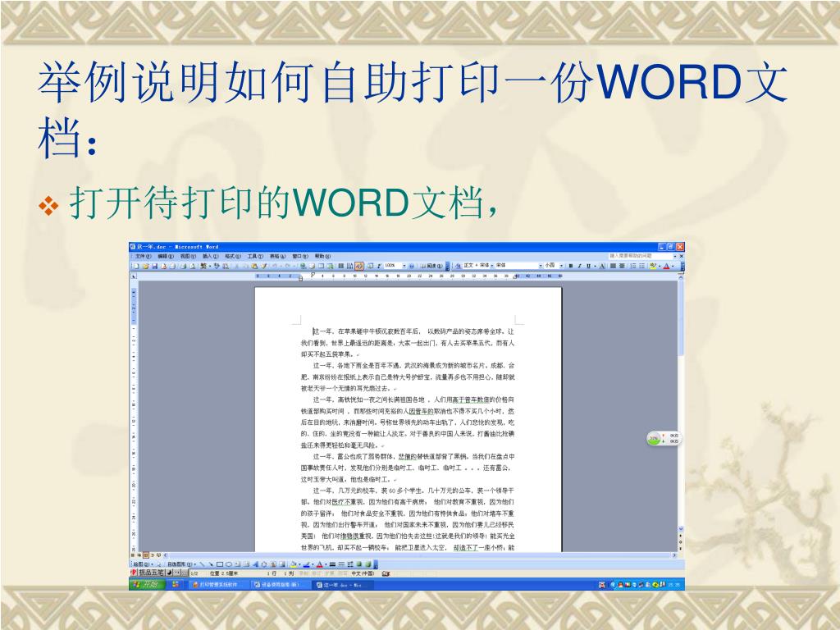Click the Open folder toolbar icon

[x=146, y=266]
